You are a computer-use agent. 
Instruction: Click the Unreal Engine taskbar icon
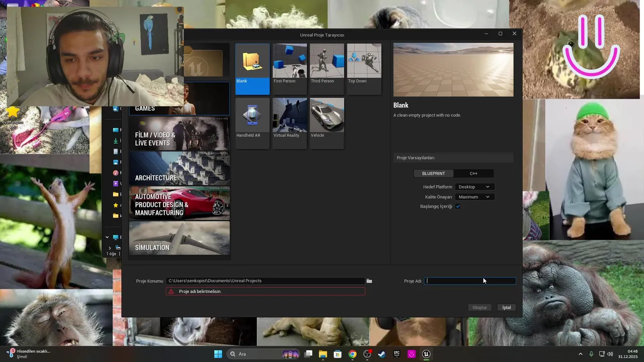click(x=426, y=354)
